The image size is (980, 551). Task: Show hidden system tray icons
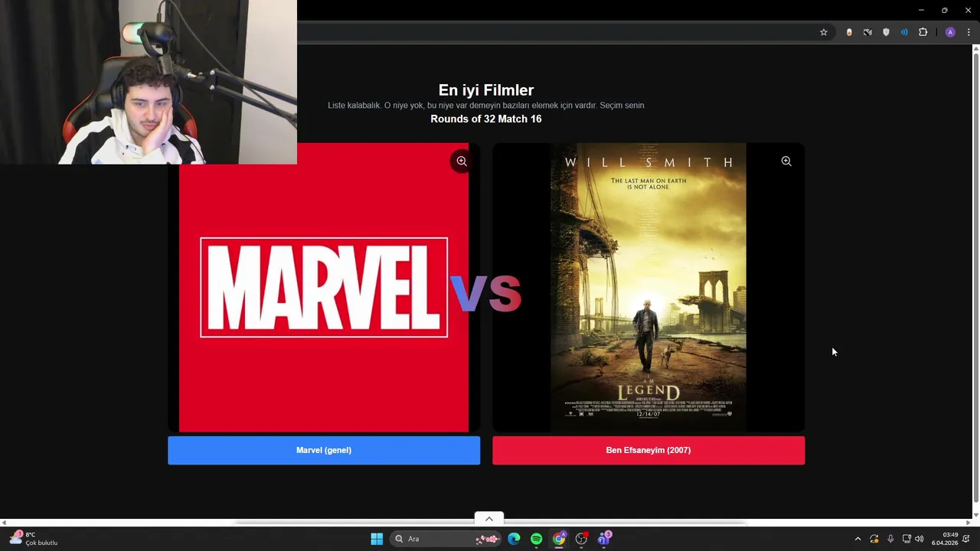[857, 539]
